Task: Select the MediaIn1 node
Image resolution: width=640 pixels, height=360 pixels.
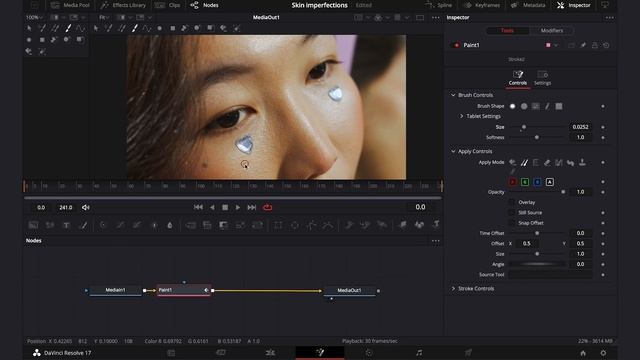Action: click(115, 291)
